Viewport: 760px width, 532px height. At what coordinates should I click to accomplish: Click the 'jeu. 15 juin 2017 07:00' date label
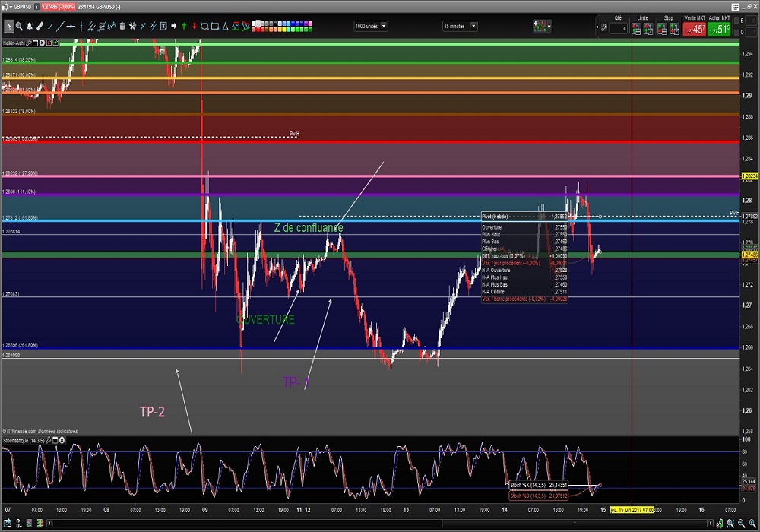pyautogui.click(x=632, y=510)
